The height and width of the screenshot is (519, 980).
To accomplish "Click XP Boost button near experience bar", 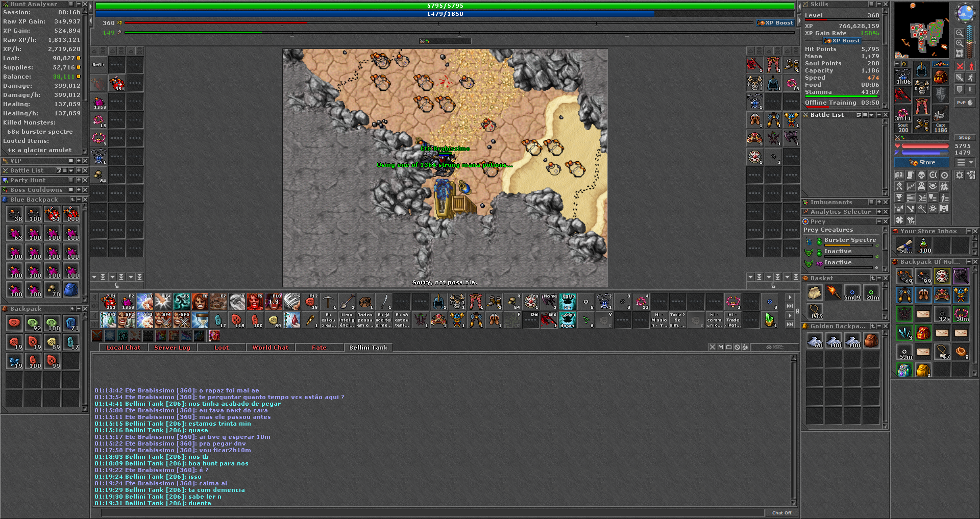I will click(x=775, y=23).
